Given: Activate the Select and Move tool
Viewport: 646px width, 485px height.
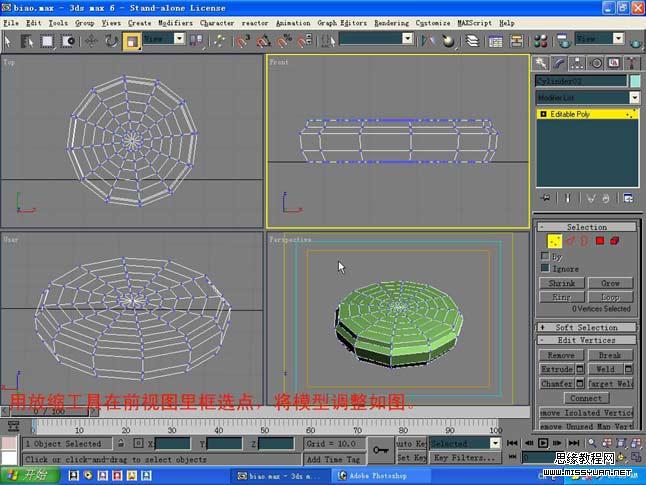Looking at the screenshot, I should coord(91,41).
